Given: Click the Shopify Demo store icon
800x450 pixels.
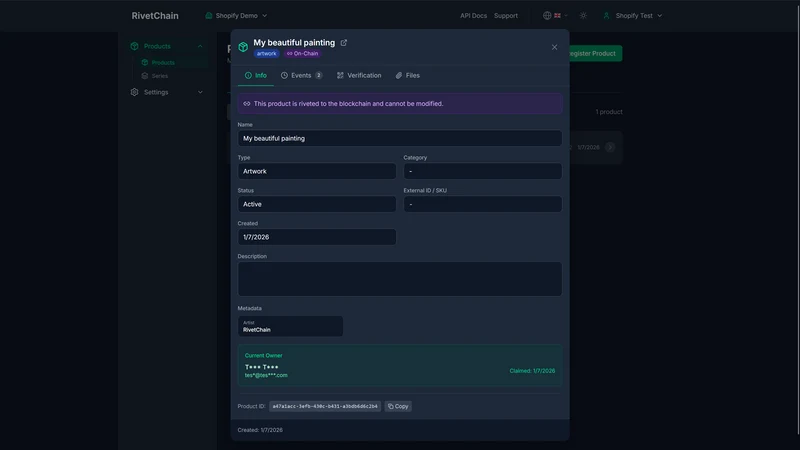Looking at the screenshot, I should coord(209,16).
